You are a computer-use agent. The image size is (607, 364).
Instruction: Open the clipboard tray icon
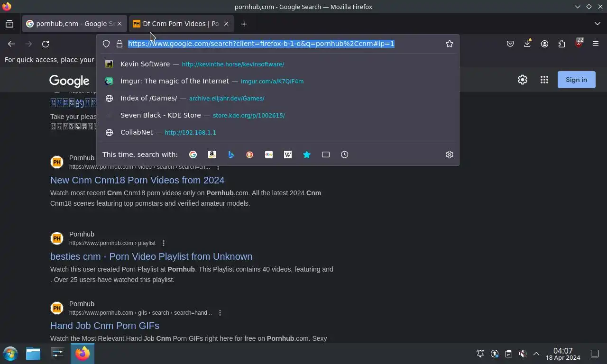point(508,354)
